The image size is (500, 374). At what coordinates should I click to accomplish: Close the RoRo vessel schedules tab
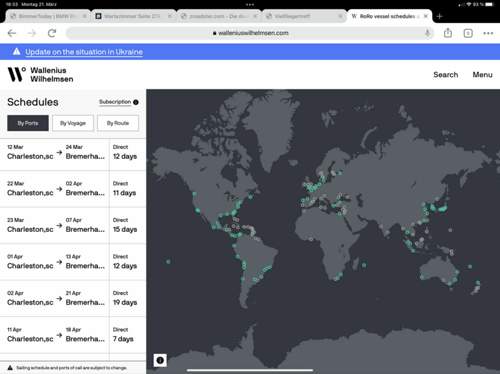pos(426,16)
